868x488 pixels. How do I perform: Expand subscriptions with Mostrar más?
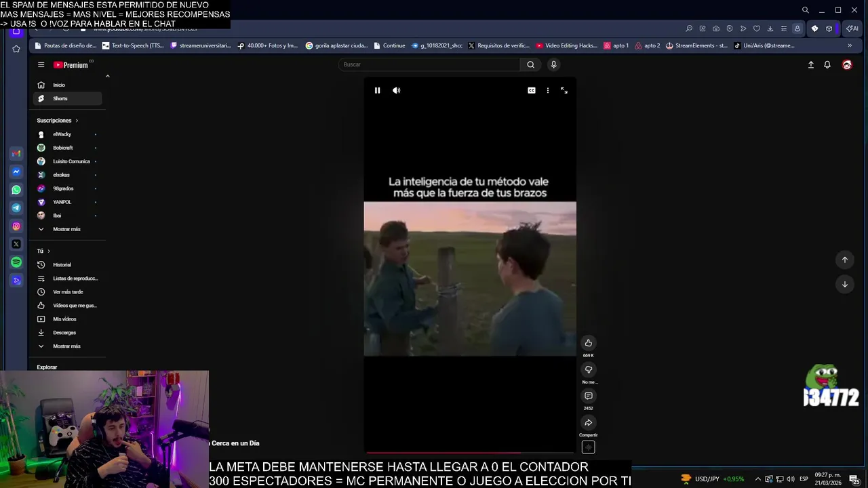(x=67, y=229)
